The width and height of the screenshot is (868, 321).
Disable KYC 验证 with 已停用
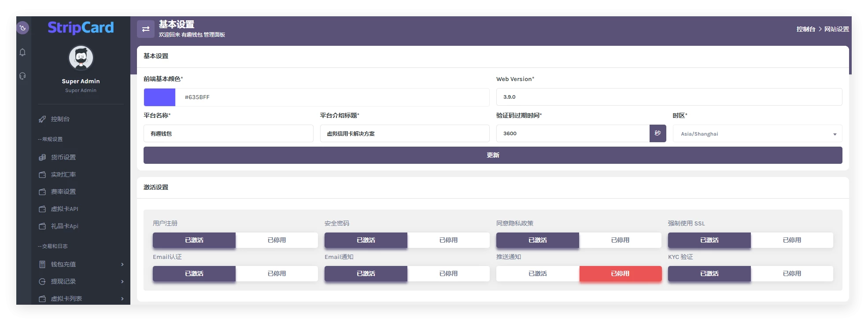pos(791,273)
